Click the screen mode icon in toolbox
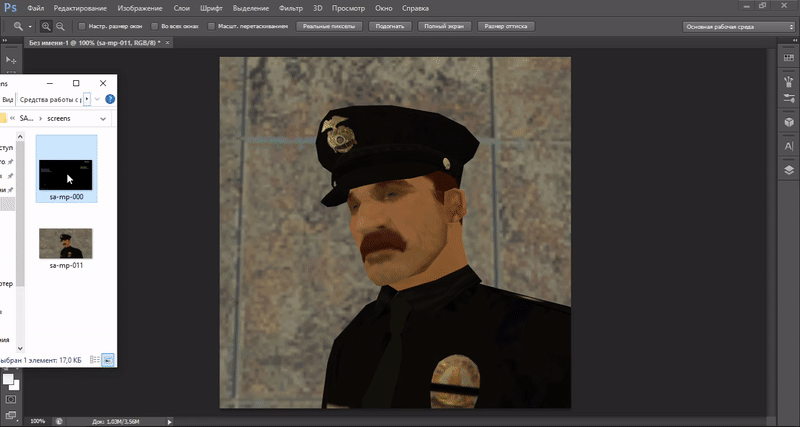This screenshot has width=800, height=427. [x=11, y=415]
